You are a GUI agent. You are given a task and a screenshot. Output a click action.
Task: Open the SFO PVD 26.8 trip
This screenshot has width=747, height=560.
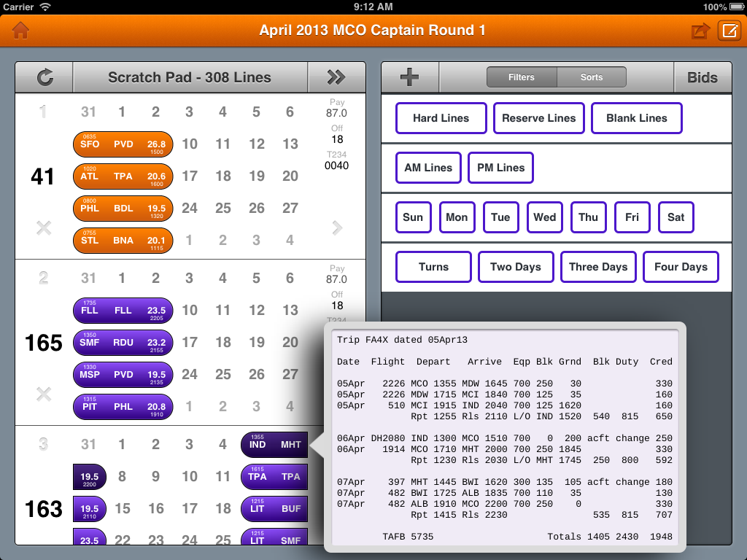[x=123, y=144]
